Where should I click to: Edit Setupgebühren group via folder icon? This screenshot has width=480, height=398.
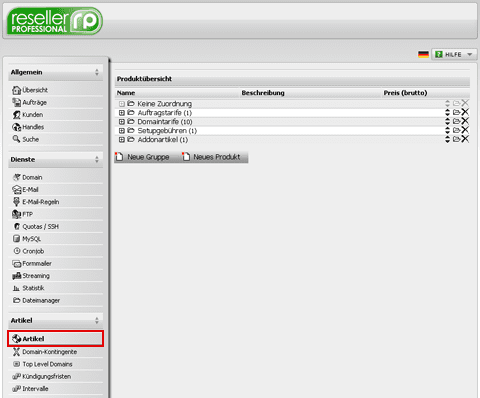coord(456,130)
